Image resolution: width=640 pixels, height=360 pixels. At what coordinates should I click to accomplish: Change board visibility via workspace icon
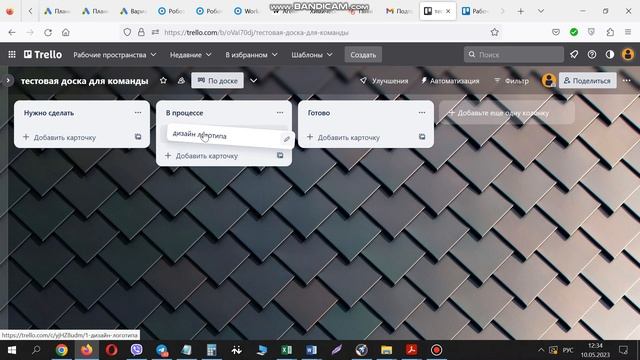(181, 80)
